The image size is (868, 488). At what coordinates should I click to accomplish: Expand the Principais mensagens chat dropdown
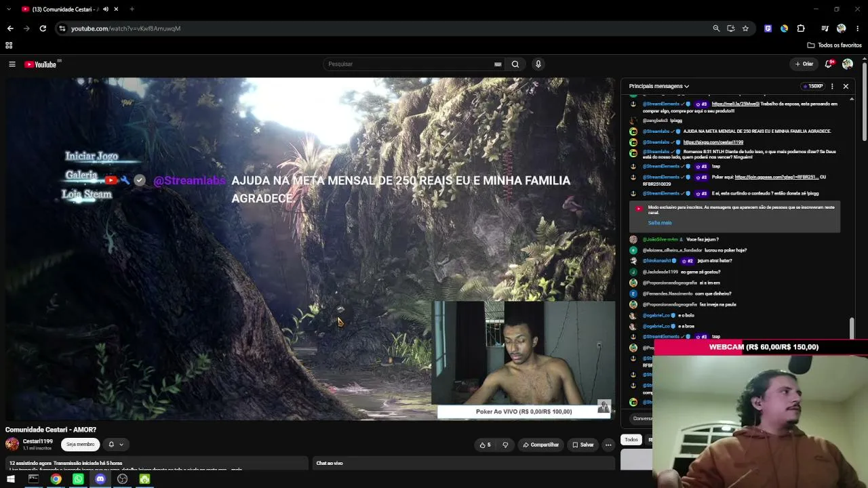coord(659,86)
